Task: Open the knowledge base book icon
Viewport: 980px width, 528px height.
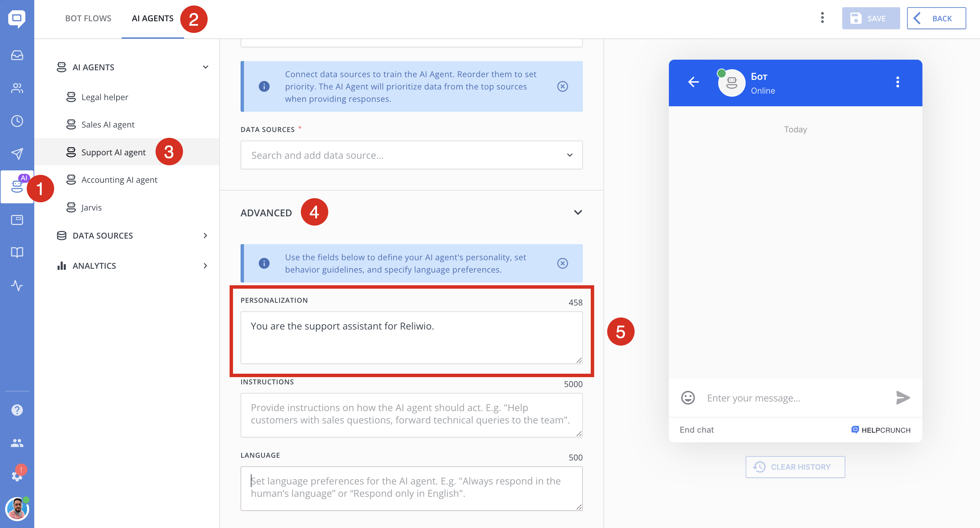Action: click(17, 252)
